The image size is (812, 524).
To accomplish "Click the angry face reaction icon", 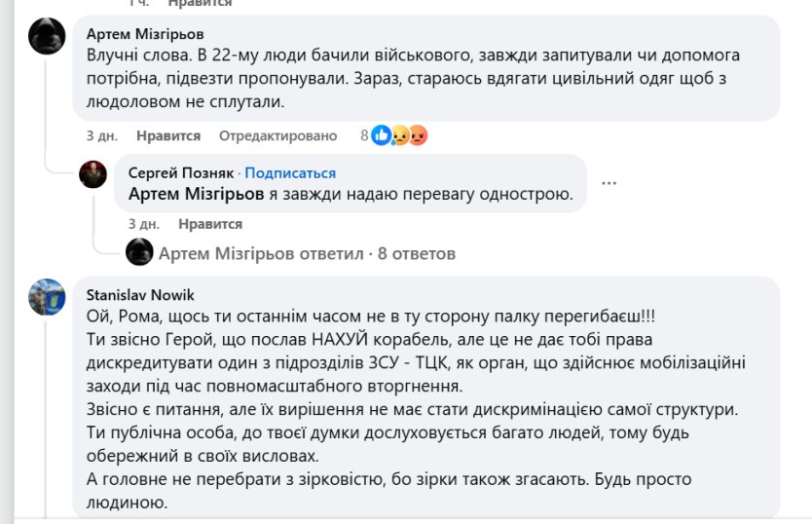I will point(417,136).
